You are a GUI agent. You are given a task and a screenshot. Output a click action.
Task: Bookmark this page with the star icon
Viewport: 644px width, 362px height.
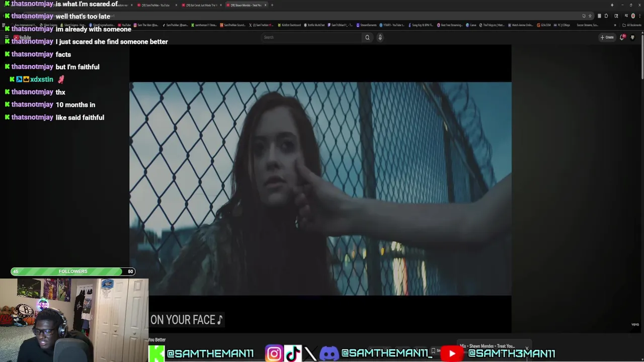click(590, 16)
